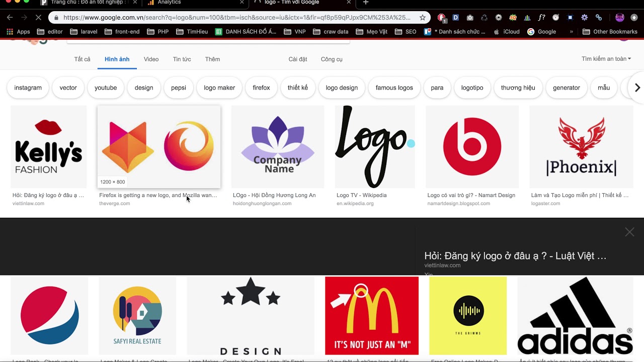This screenshot has height=362, width=644.
Task: Open Công cụ tools
Action: (x=332, y=59)
